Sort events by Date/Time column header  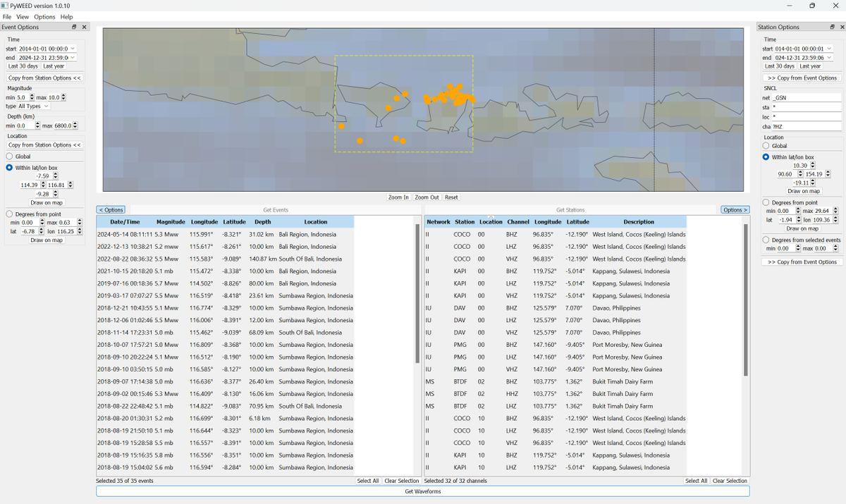[125, 222]
